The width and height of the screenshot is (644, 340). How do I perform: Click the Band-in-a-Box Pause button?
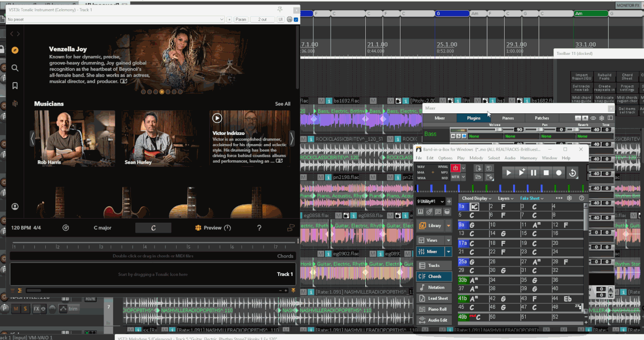point(534,172)
